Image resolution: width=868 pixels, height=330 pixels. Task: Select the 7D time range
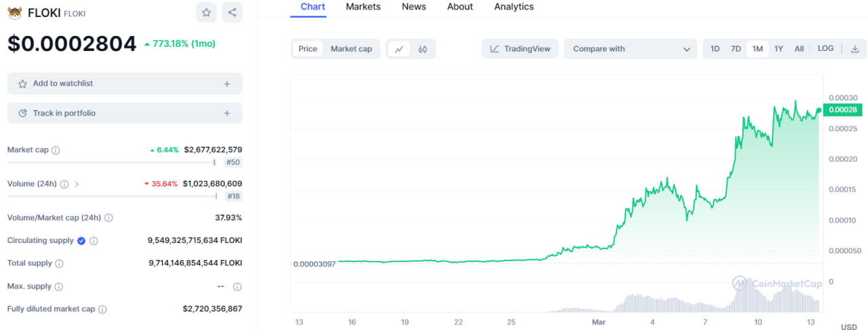click(736, 49)
